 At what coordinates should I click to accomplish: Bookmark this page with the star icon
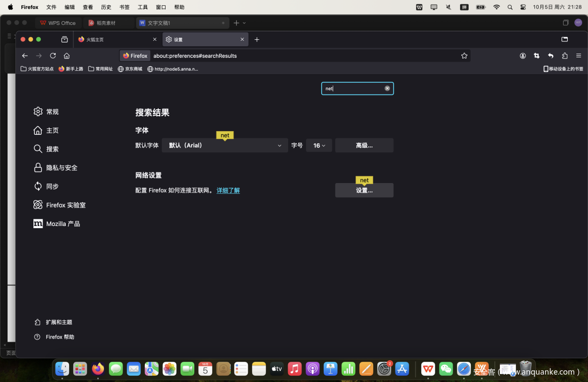click(464, 56)
